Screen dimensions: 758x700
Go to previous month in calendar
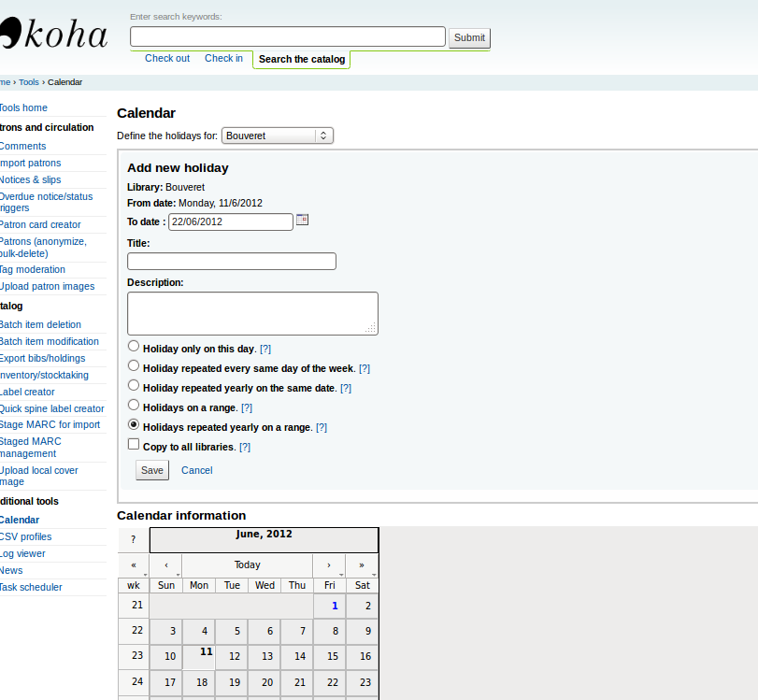(165, 565)
